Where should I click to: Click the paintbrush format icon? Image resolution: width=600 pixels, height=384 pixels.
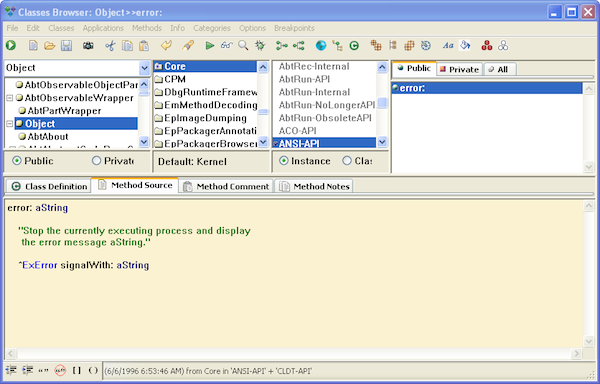[188, 46]
